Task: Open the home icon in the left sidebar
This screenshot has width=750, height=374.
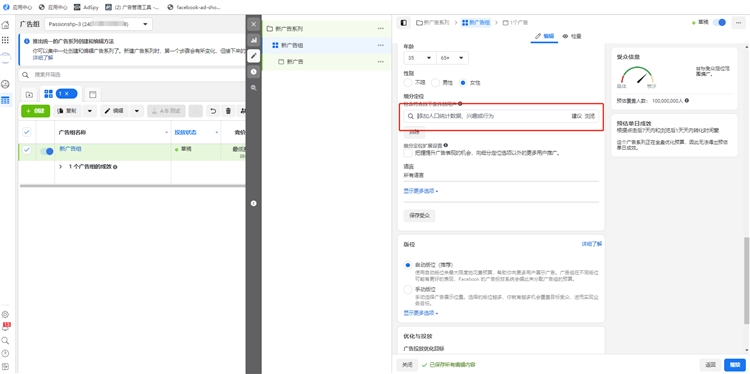Action: (x=5, y=25)
